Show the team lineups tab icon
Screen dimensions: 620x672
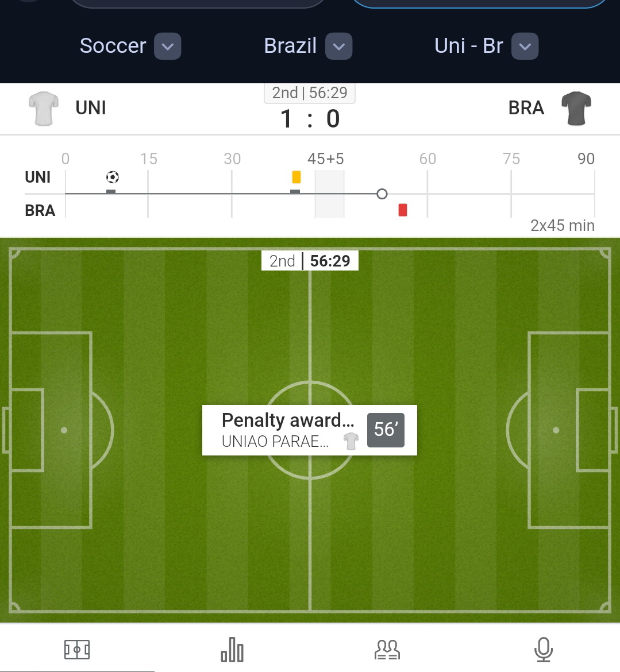(387, 650)
